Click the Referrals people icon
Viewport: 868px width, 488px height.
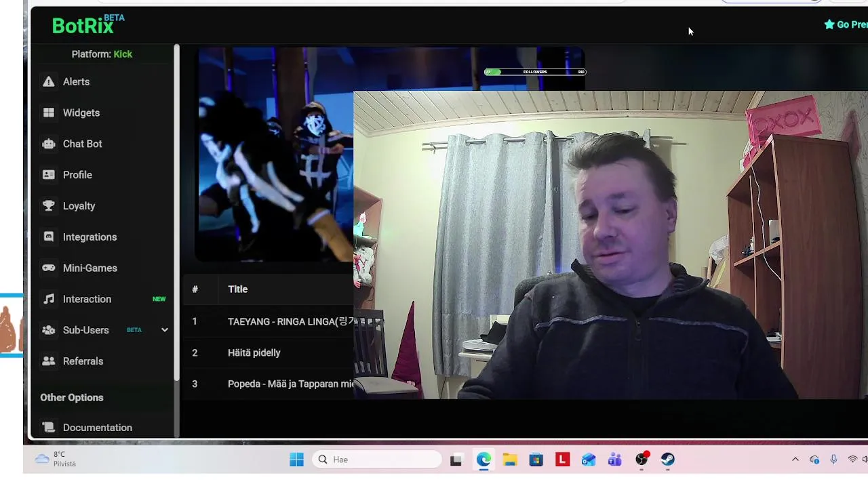coord(49,361)
